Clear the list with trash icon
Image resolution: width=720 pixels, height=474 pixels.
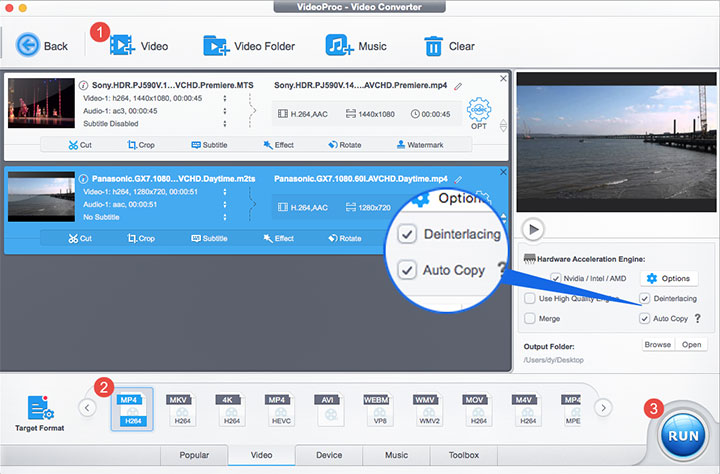[x=433, y=46]
